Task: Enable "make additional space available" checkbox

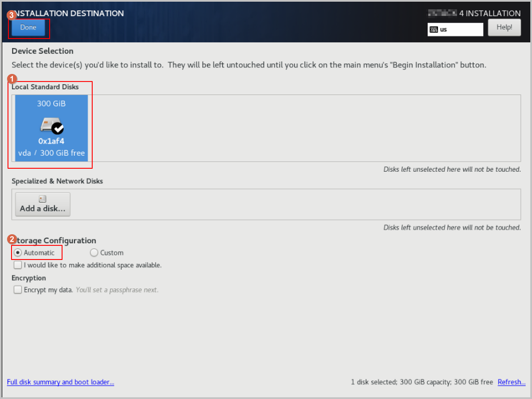Action: (x=18, y=265)
